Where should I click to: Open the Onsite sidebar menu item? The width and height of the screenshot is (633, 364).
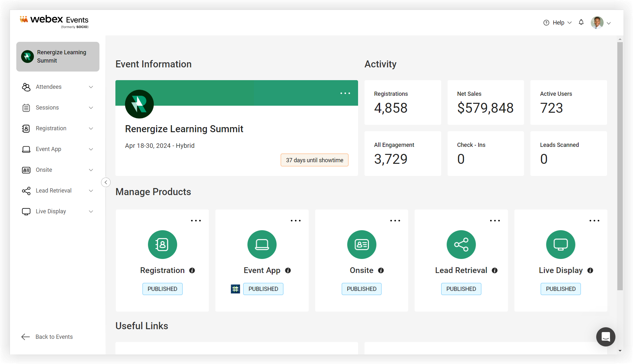[58, 170]
